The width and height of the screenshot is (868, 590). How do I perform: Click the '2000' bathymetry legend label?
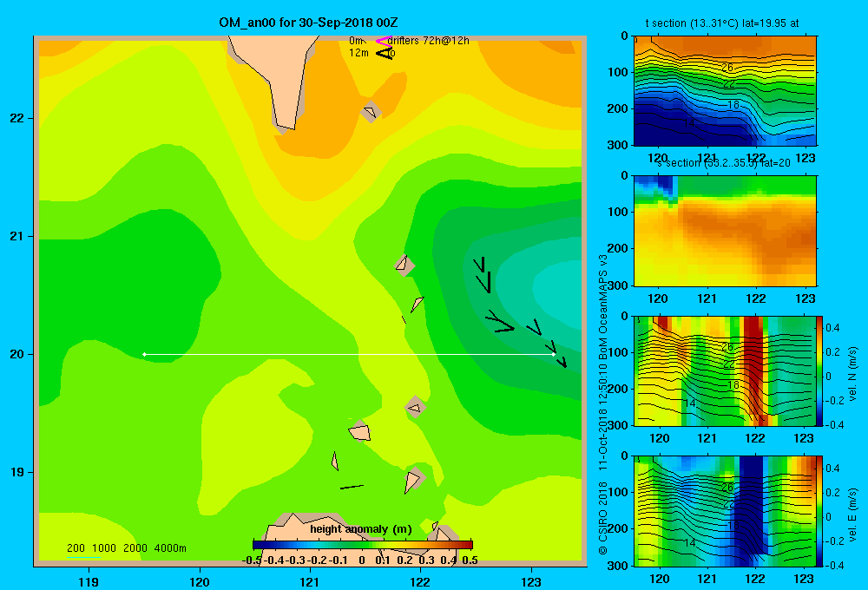(x=135, y=548)
